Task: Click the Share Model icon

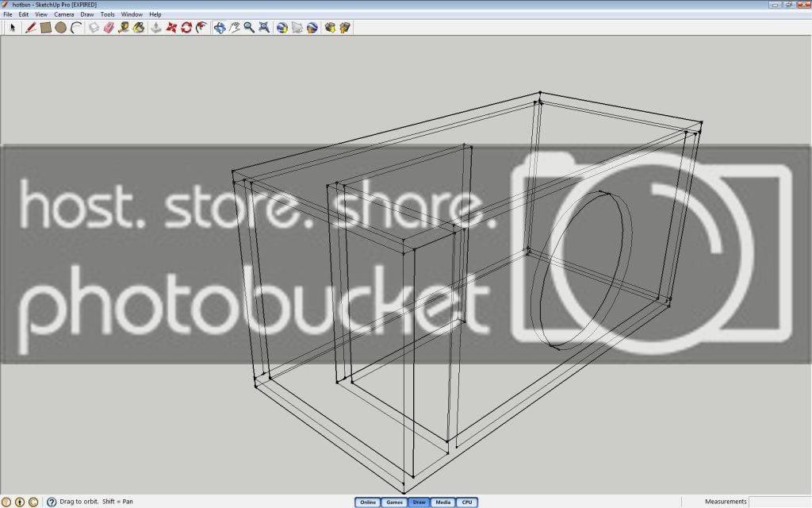Action: tap(345, 28)
